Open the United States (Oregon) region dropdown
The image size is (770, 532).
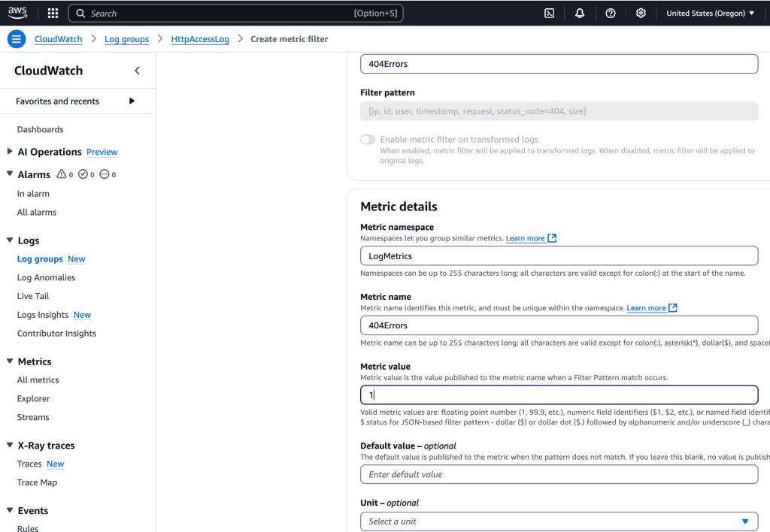click(x=710, y=13)
